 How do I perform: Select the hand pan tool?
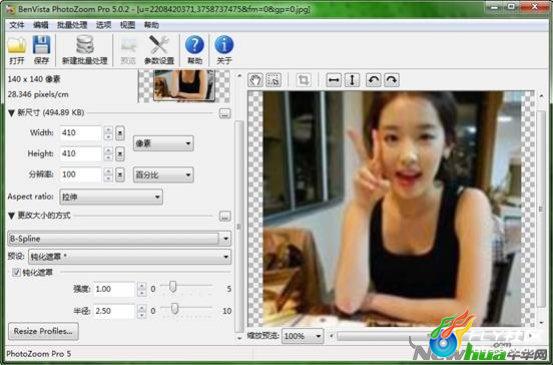(255, 80)
